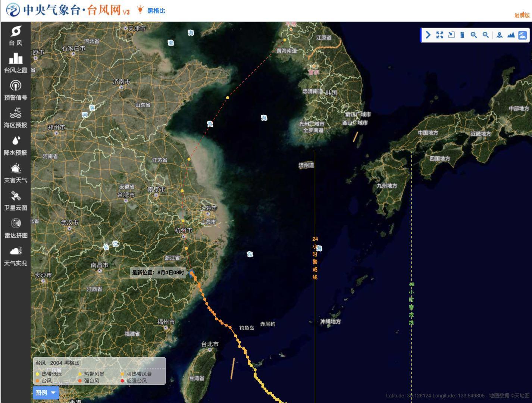This screenshot has height=403, width=532.
Task: Click the 热带低压 legend color dot
Action: (37, 374)
